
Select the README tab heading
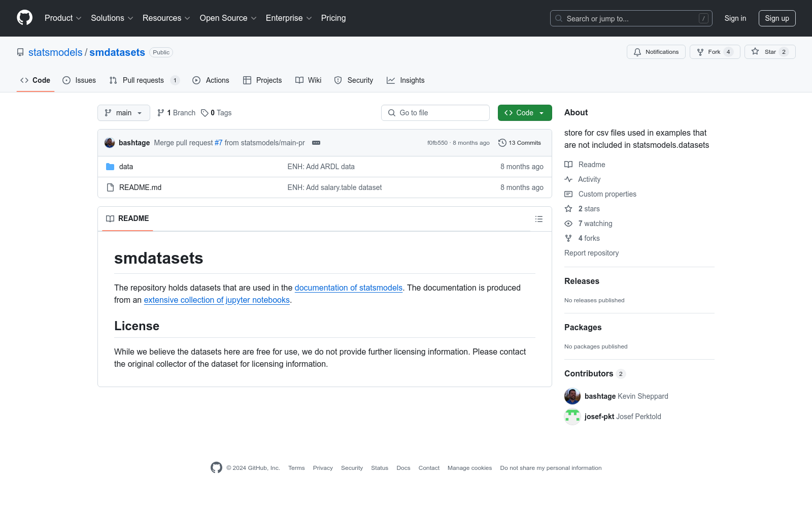click(x=127, y=218)
